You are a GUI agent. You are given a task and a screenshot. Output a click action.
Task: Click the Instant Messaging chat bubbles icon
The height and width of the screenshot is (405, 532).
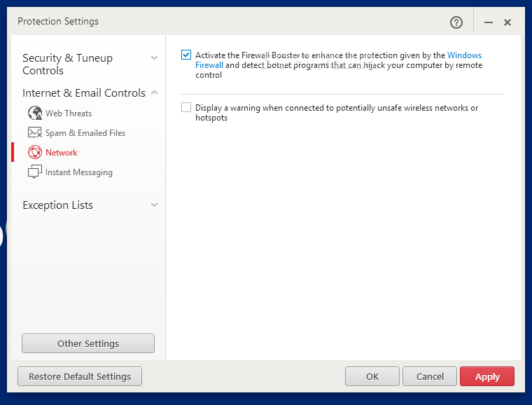point(34,172)
